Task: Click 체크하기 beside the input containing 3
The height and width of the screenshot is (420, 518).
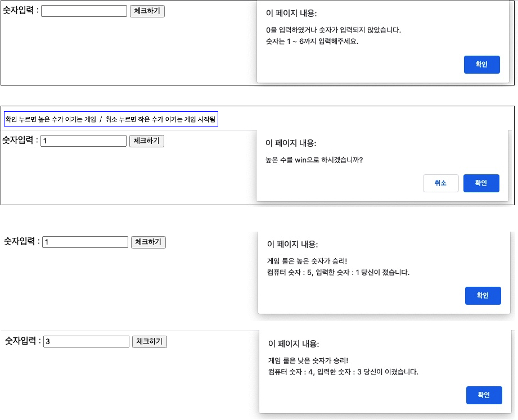Action: click(x=149, y=341)
